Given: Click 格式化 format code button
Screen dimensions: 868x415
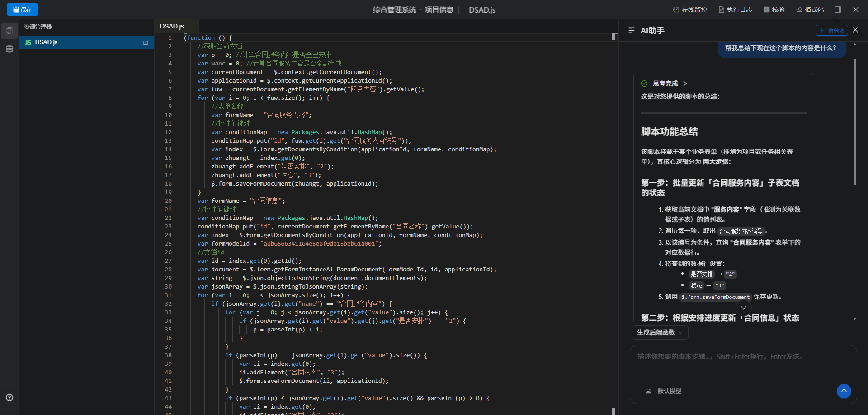Looking at the screenshot, I should [x=810, y=9].
